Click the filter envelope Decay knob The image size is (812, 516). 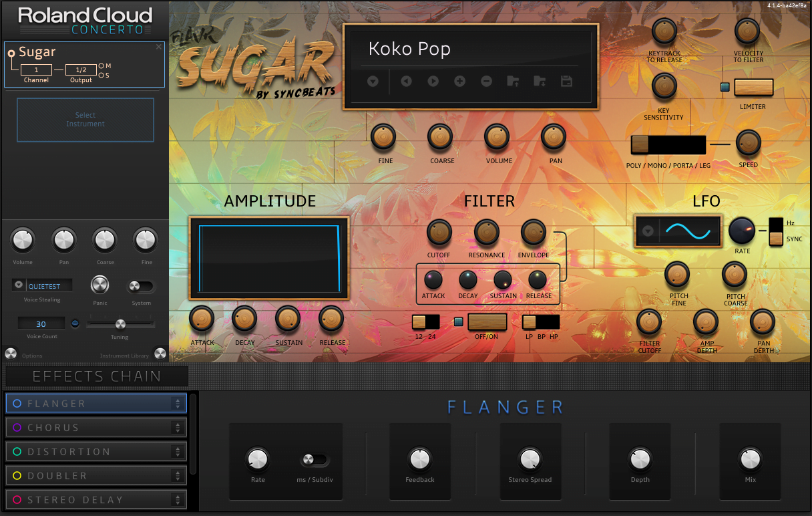468,279
